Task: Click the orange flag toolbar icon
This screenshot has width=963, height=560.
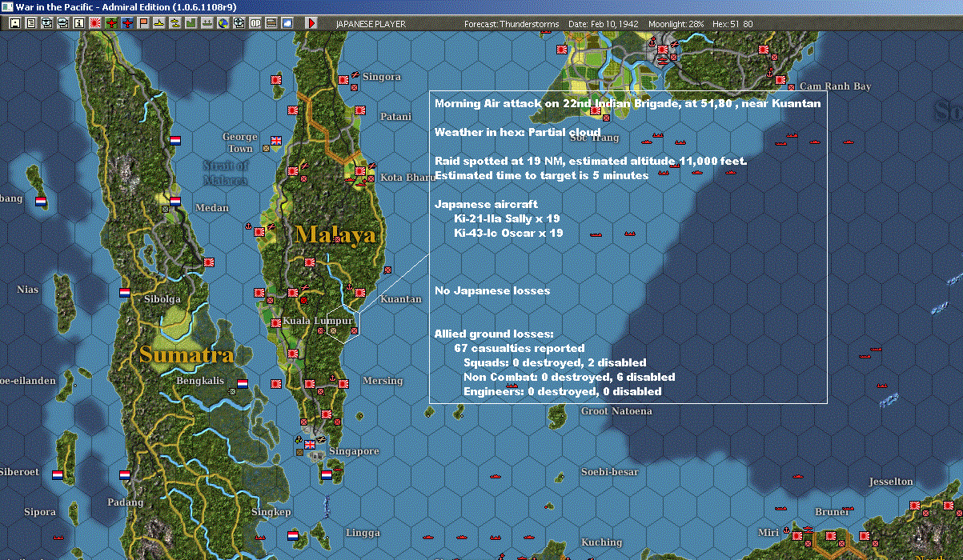Action: click(144, 23)
